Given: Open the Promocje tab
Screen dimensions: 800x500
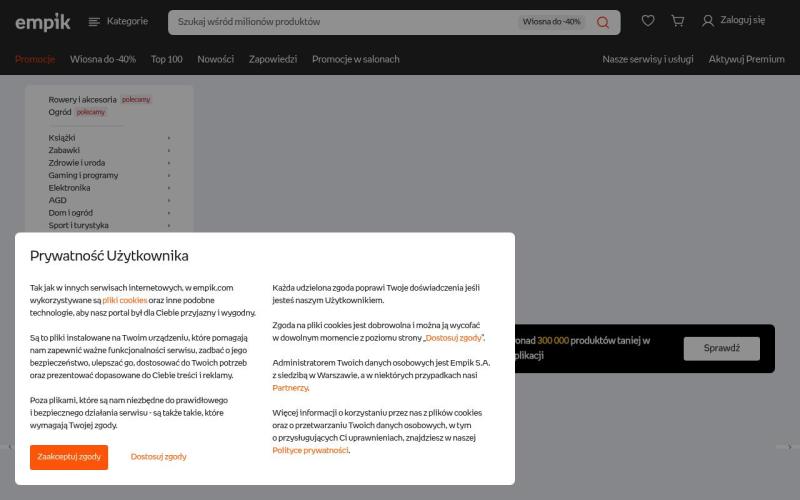Looking at the screenshot, I should 35,59.
